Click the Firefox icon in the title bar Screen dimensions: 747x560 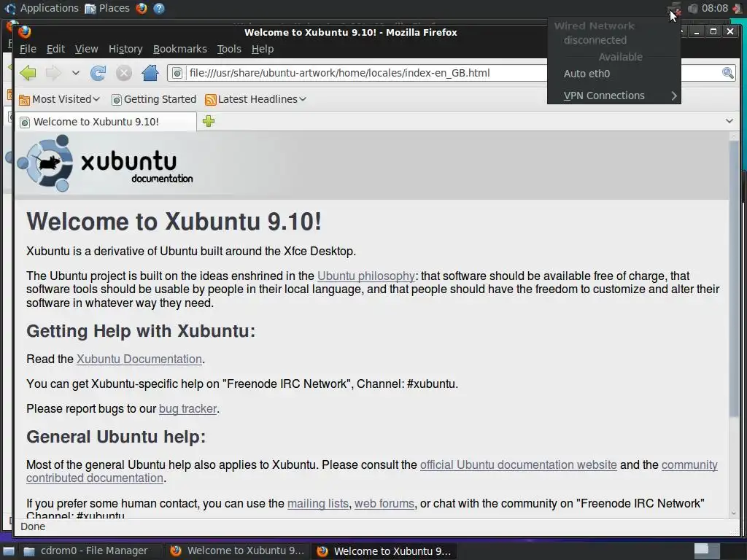coord(24,32)
